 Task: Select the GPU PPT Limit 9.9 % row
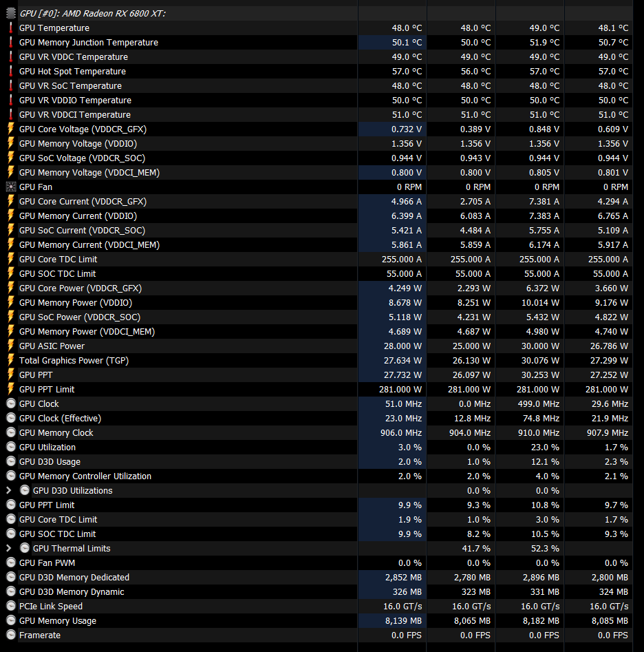click(319, 505)
